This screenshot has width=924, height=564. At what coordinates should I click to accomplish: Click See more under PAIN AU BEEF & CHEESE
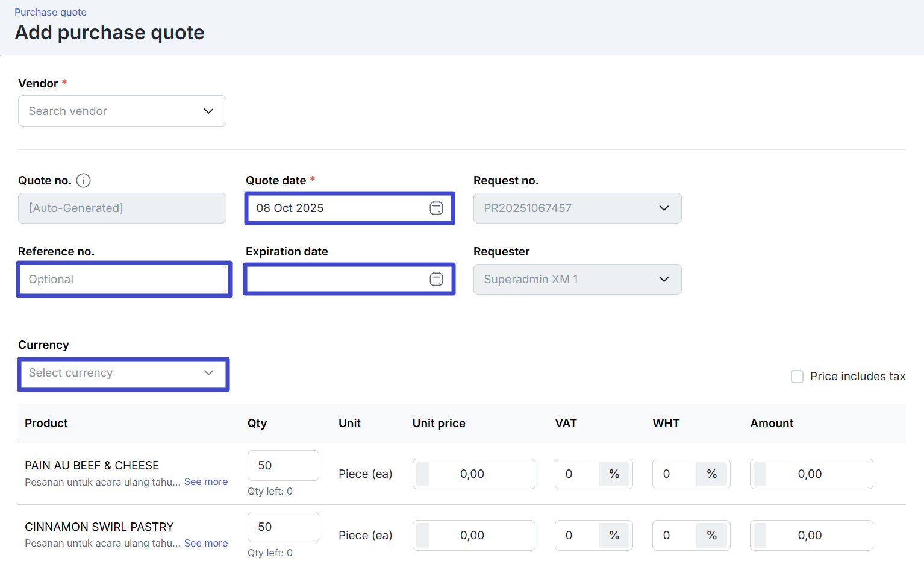206,482
